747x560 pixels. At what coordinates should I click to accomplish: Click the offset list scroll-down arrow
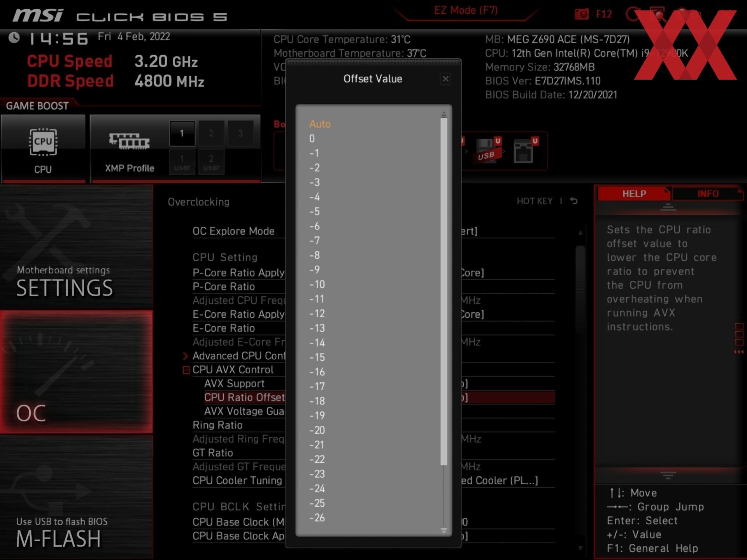tap(444, 531)
